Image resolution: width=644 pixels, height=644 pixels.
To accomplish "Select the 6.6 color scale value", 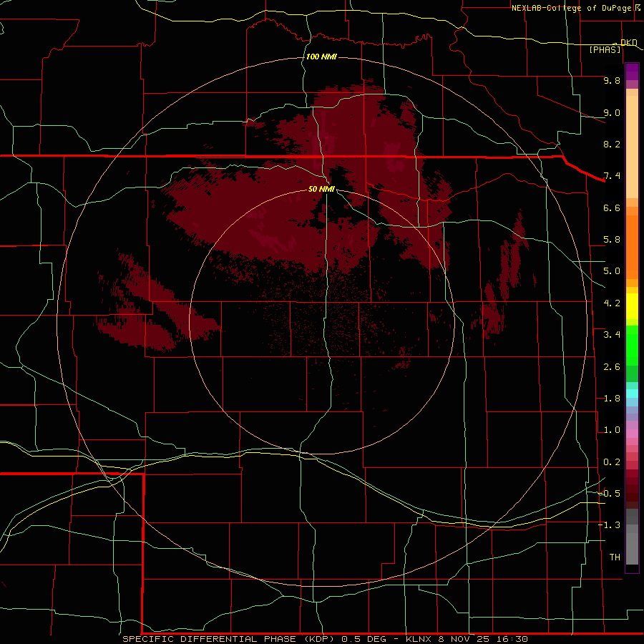I will pos(612,208).
